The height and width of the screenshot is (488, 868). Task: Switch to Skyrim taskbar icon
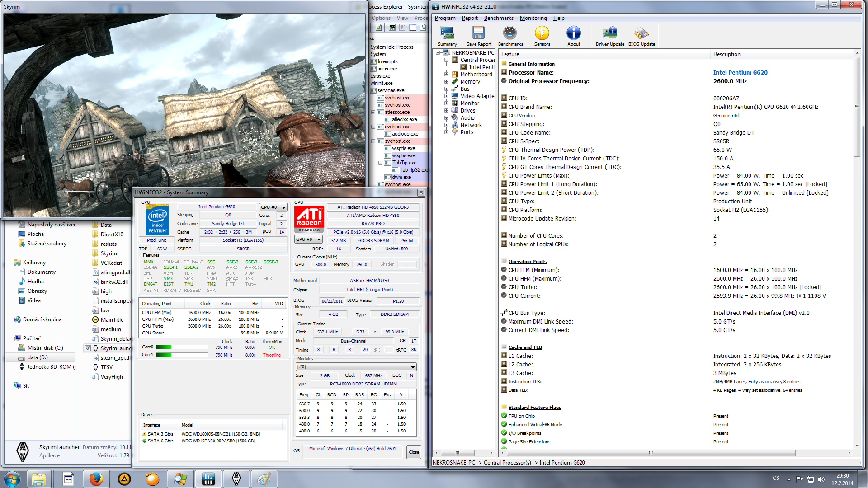point(236,479)
